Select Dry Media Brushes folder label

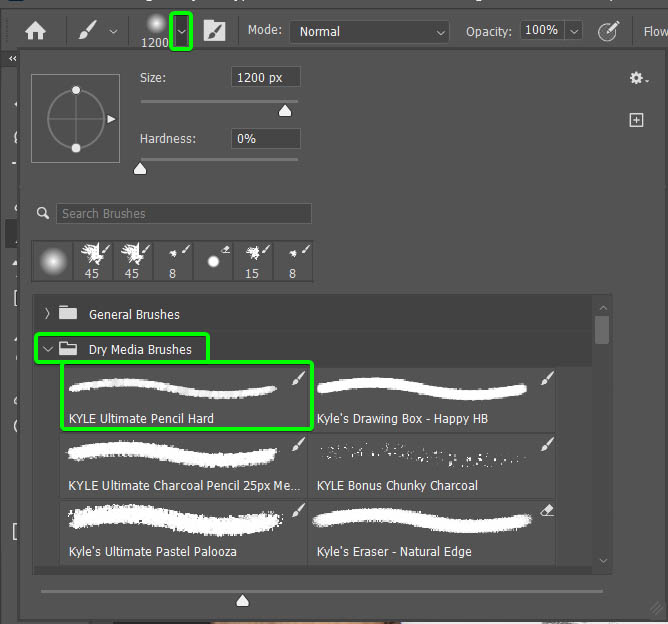click(x=140, y=350)
